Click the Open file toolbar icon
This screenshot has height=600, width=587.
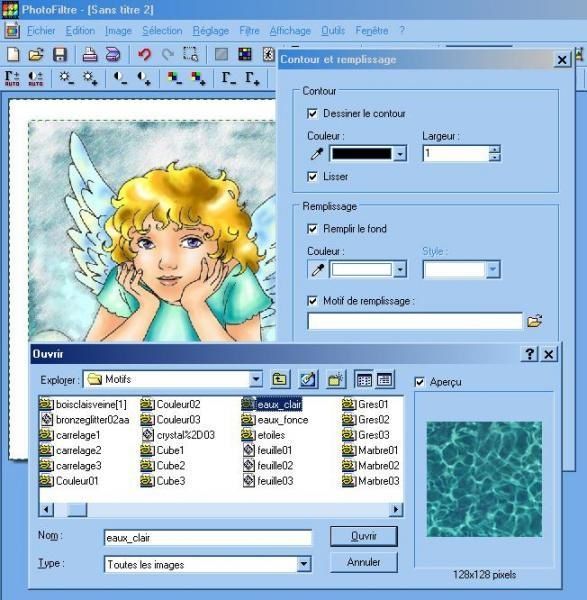coord(36,54)
